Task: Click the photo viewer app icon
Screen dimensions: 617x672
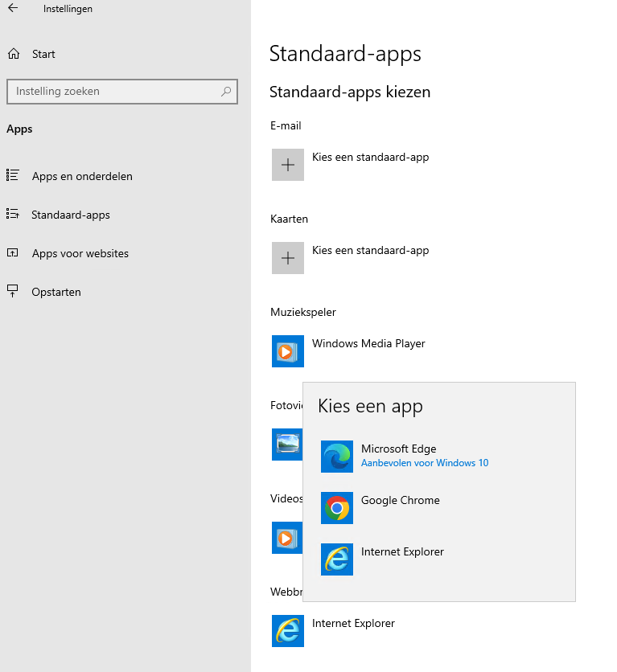Action: tap(287, 444)
